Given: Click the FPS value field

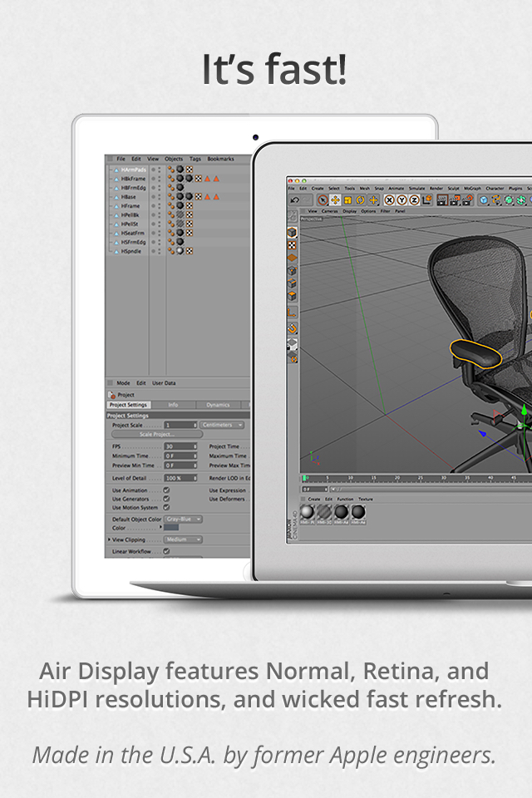Looking at the screenshot, I should click(x=180, y=446).
